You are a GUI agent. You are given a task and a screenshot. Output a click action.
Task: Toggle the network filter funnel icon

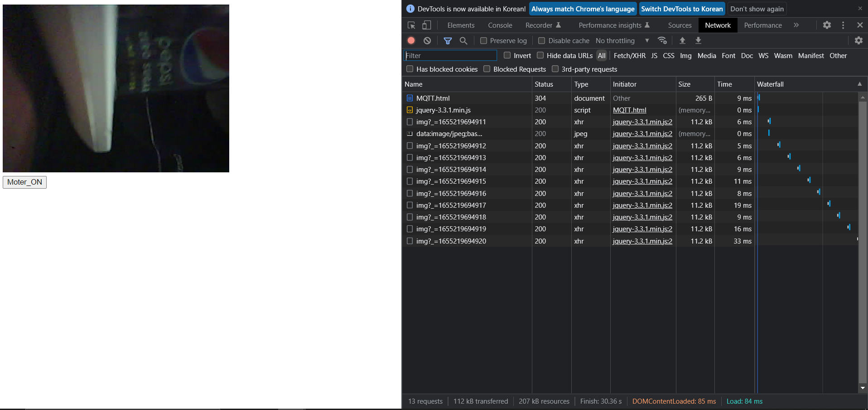click(448, 40)
